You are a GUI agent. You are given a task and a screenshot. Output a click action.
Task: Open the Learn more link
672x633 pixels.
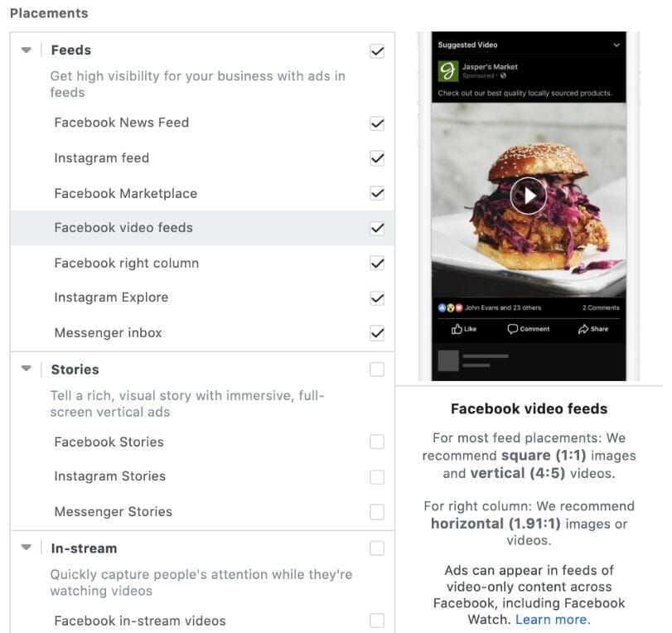[553, 619]
